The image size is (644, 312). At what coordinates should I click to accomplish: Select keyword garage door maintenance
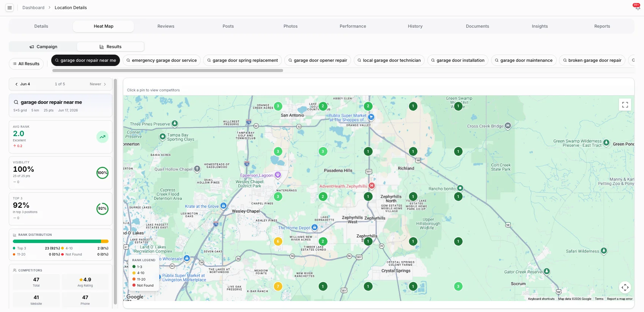[x=524, y=60]
